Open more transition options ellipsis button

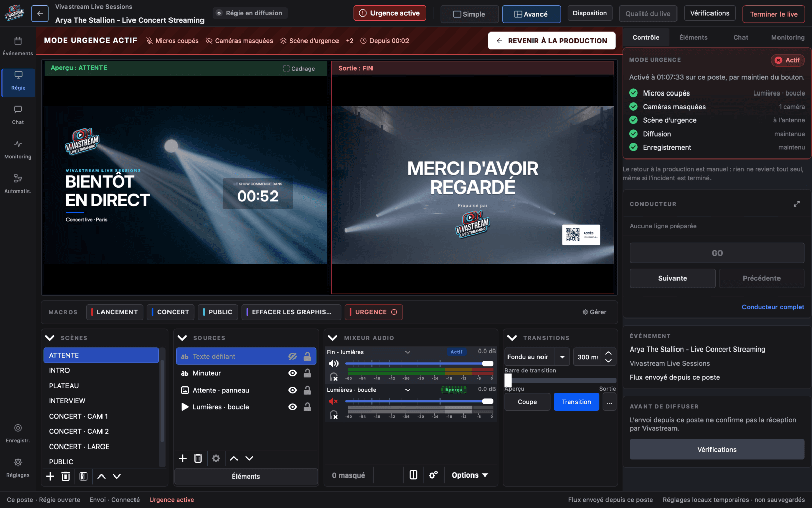pos(610,402)
